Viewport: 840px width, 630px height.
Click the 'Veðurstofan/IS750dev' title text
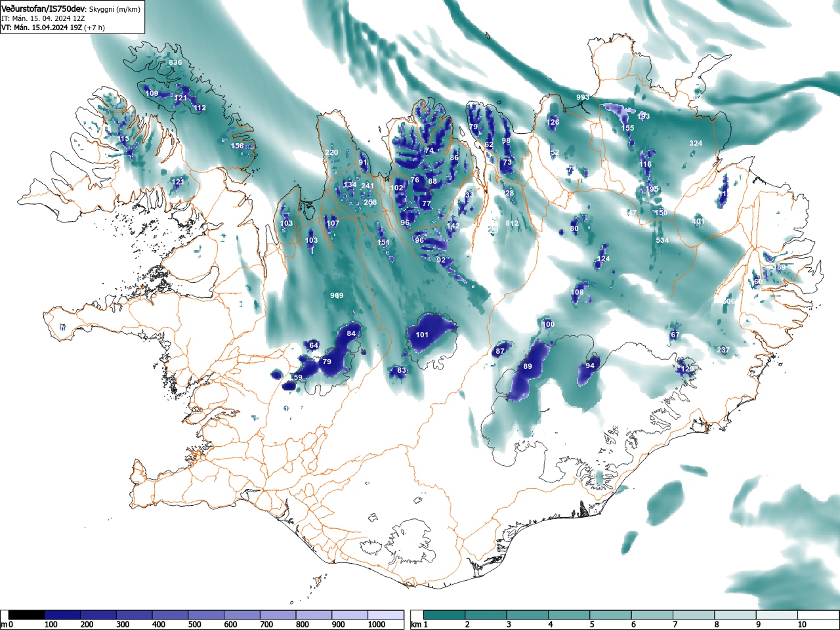coord(43,9)
